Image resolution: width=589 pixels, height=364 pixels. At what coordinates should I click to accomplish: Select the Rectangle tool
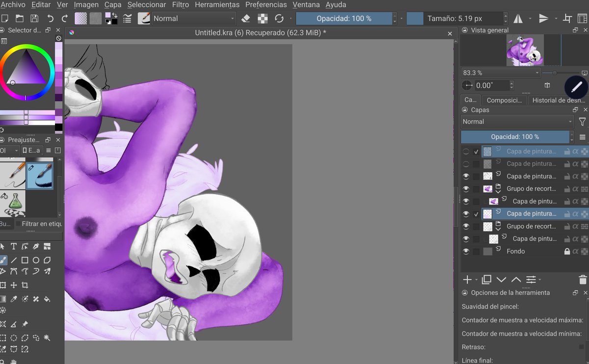25,260
